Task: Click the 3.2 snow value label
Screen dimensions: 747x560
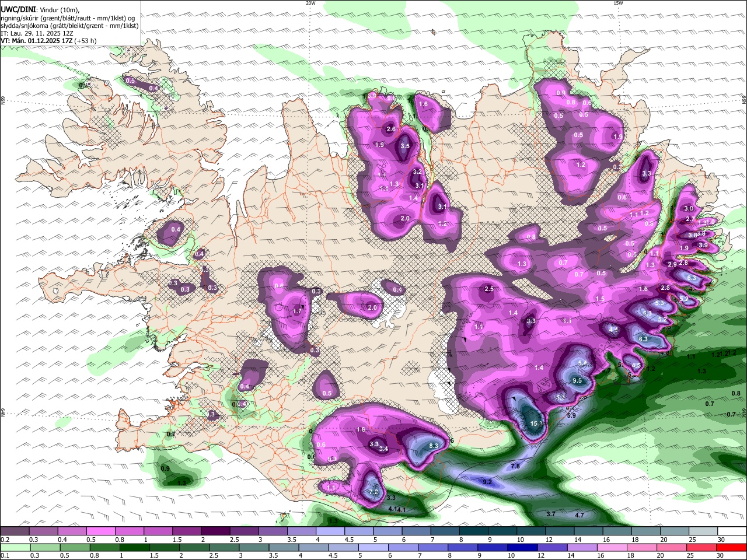Action: [417, 172]
